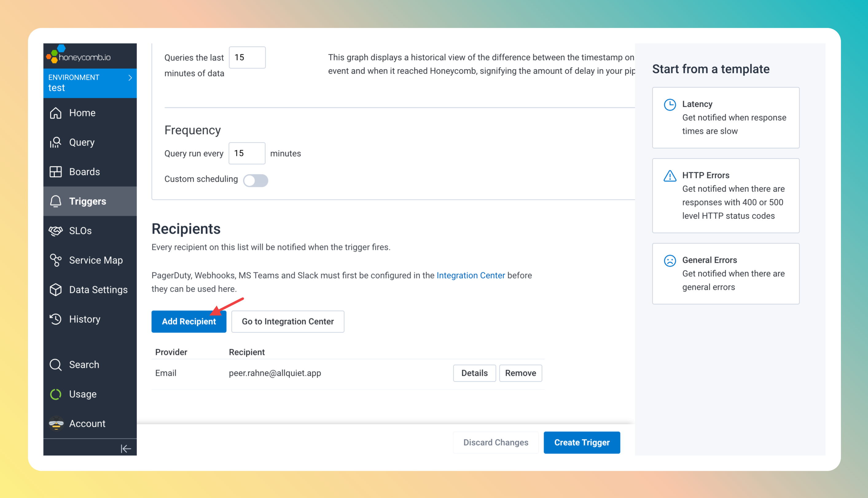Screen dimensions: 868x498
Task: Go to Triggers menu item
Action: coord(88,201)
